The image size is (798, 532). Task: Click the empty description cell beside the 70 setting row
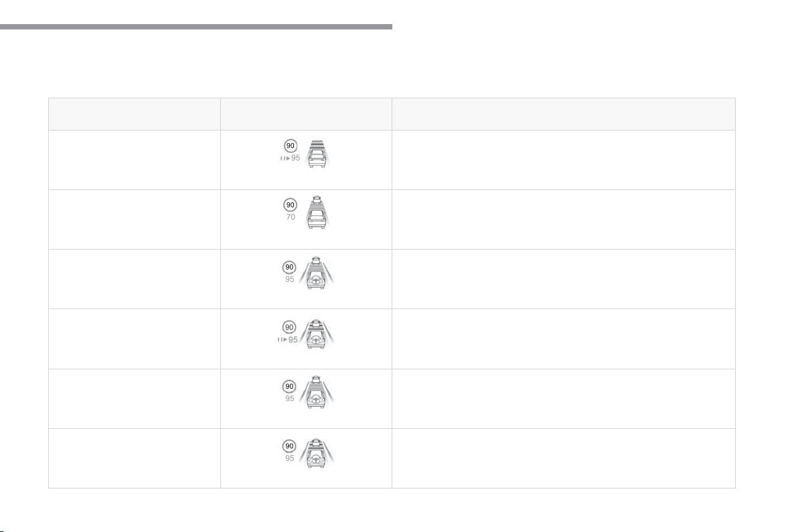click(x=564, y=219)
